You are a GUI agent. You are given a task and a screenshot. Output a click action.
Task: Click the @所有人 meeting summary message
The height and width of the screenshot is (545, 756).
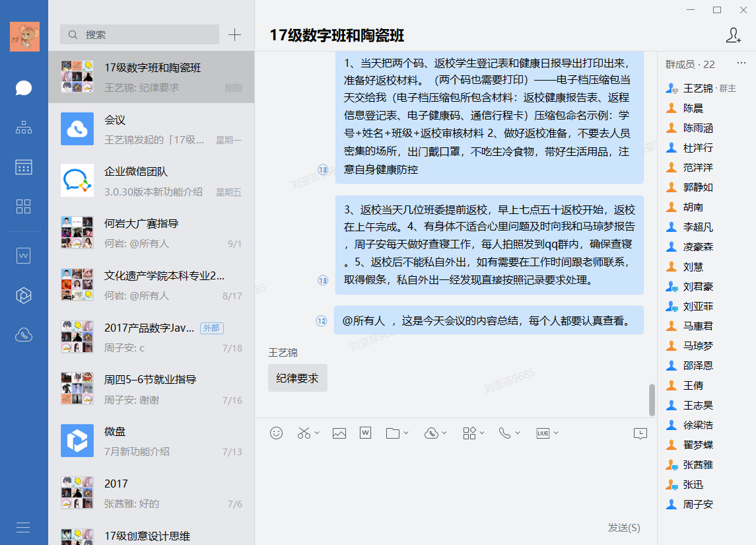(x=489, y=320)
